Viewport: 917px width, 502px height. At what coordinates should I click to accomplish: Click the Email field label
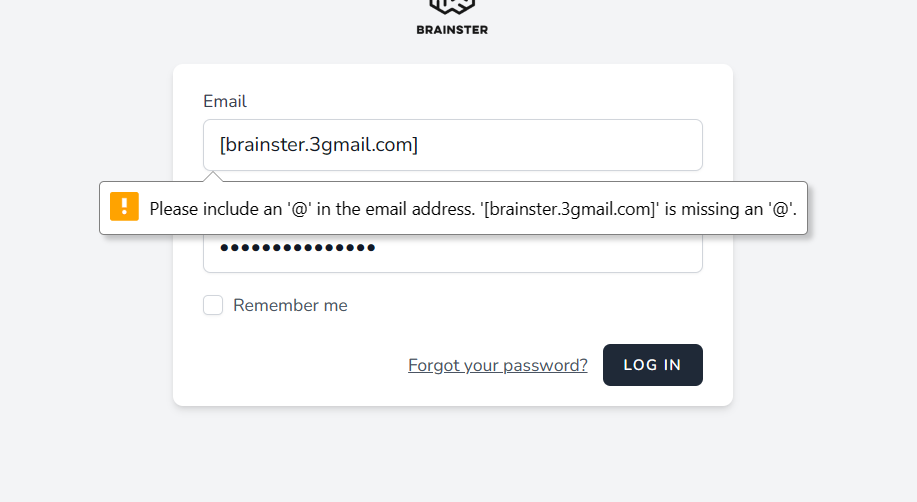click(224, 101)
